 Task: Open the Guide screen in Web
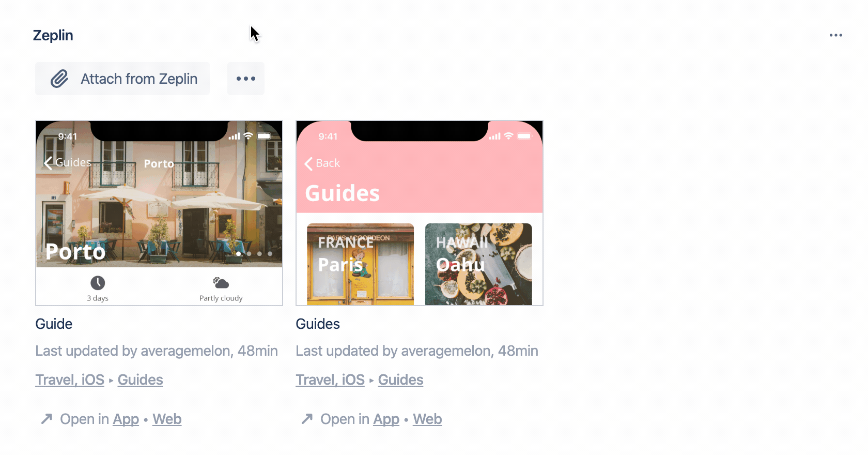tap(167, 419)
